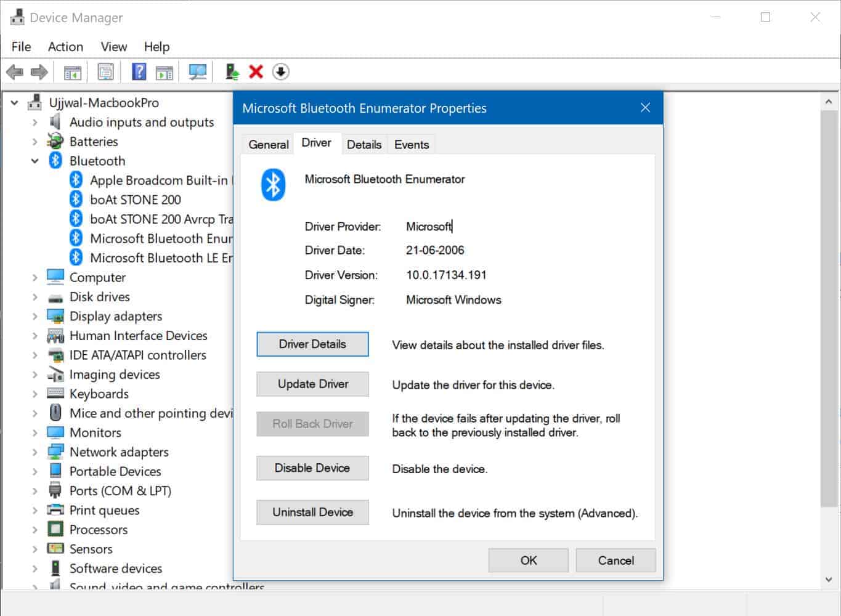Expand the Batteries category chevron

tap(35, 142)
